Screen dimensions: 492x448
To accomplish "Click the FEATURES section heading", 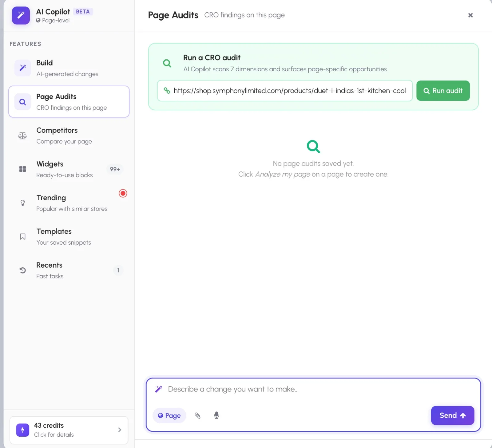I will click(25, 44).
